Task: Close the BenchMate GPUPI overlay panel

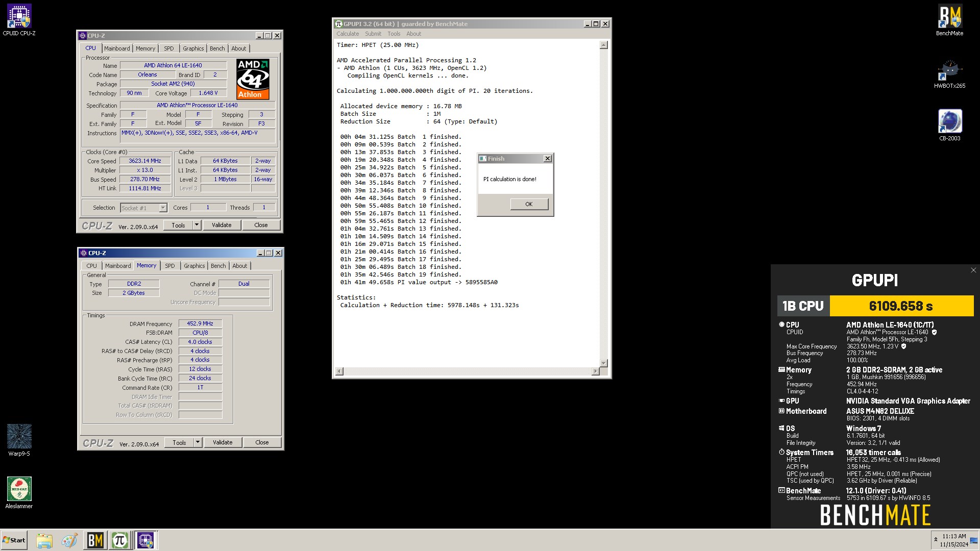Action: pyautogui.click(x=973, y=270)
